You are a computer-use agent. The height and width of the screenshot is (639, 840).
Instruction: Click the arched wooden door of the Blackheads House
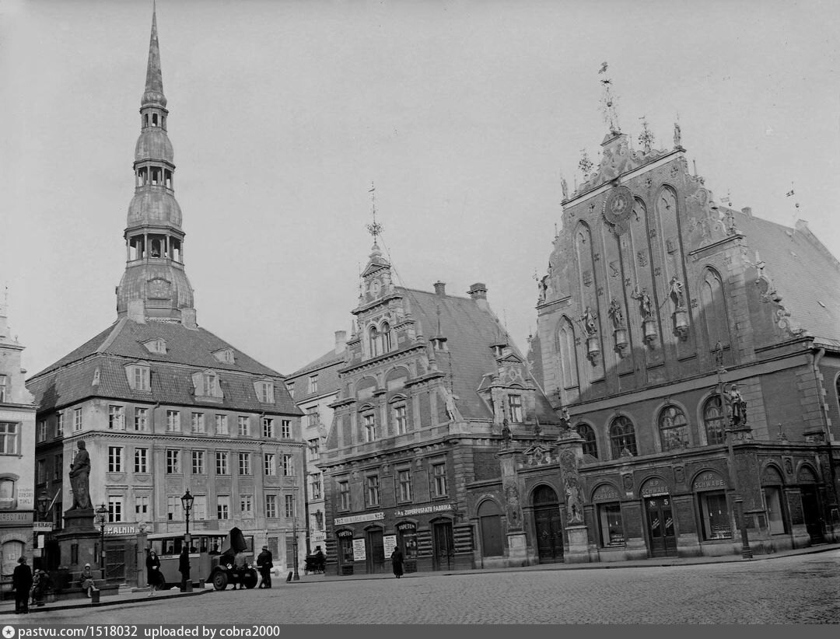548,524
